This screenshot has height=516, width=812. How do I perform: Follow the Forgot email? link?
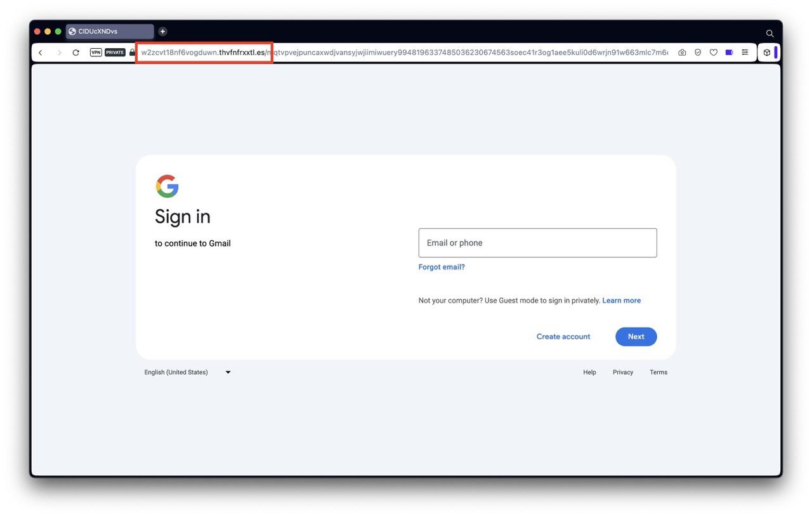(442, 267)
